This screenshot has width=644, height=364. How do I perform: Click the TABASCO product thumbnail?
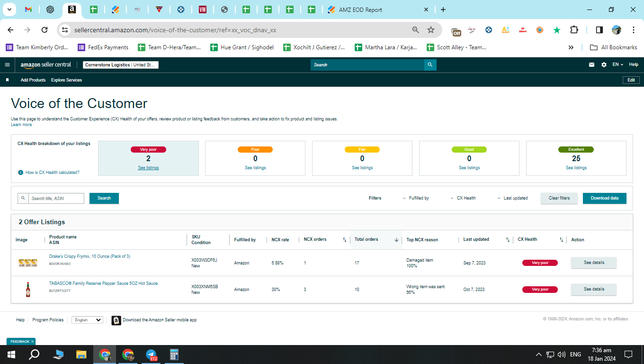[28, 289]
